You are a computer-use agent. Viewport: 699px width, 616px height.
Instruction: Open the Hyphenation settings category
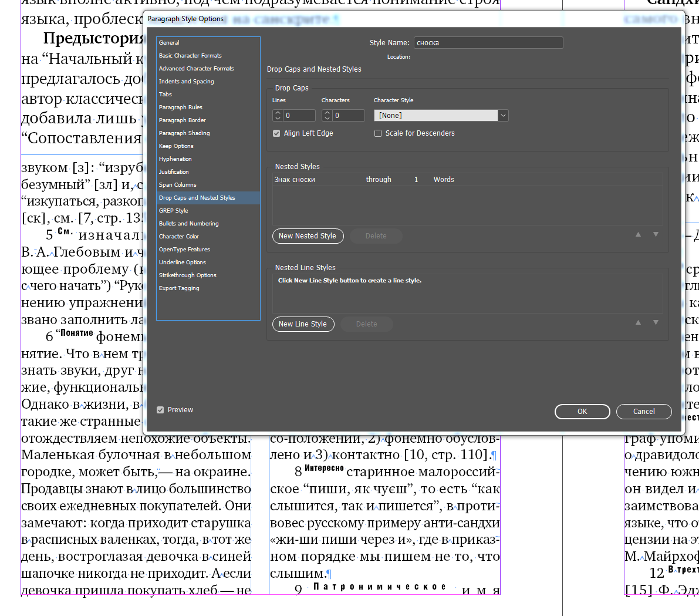pos(175,159)
